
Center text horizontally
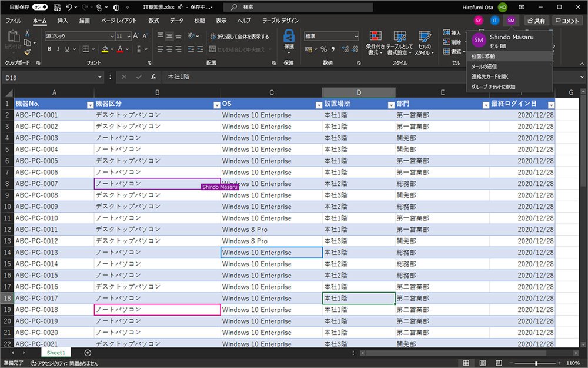point(169,49)
